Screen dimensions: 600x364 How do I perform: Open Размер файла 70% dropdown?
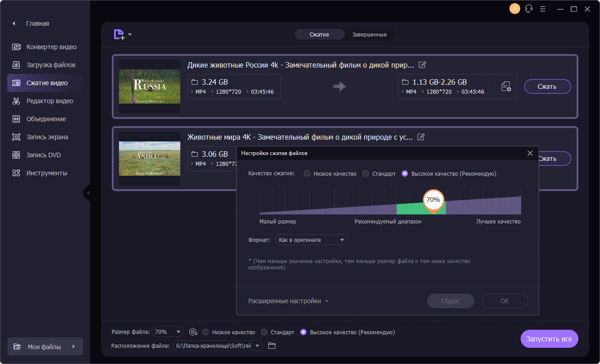point(168,332)
